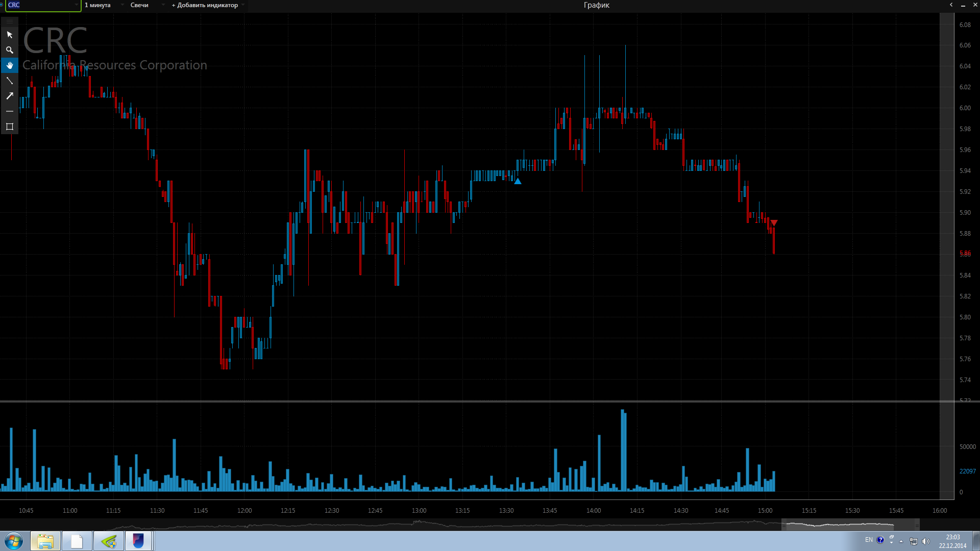
Task: Click the 6.00 price axis label
Action: click(965, 108)
